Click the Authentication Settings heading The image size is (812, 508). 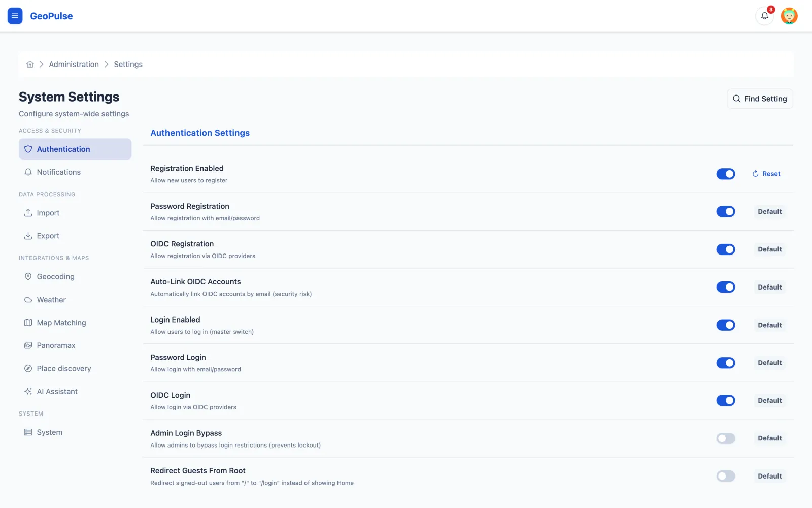pos(200,133)
